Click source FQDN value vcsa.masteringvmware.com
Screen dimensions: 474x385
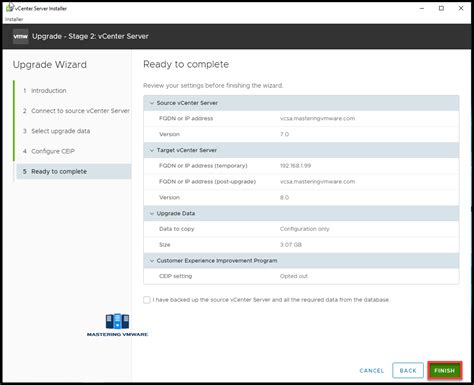tap(317, 118)
